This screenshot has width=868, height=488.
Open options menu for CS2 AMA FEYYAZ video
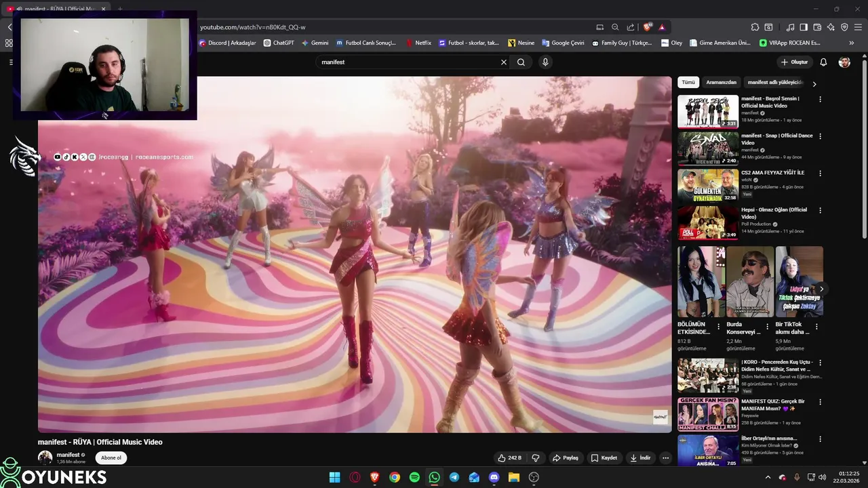(x=820, y=174)
